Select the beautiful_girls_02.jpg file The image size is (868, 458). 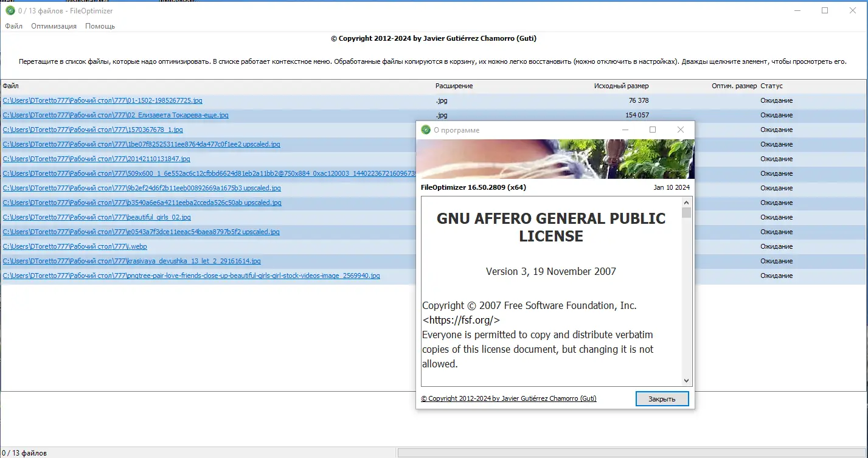pyautogui.click(x=97, y=217)
